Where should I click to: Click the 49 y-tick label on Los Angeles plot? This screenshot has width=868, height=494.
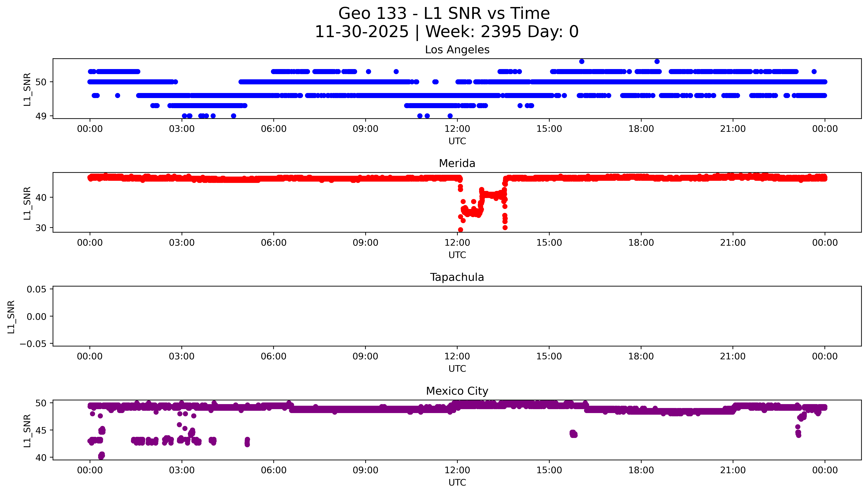[x=41, y=116]
